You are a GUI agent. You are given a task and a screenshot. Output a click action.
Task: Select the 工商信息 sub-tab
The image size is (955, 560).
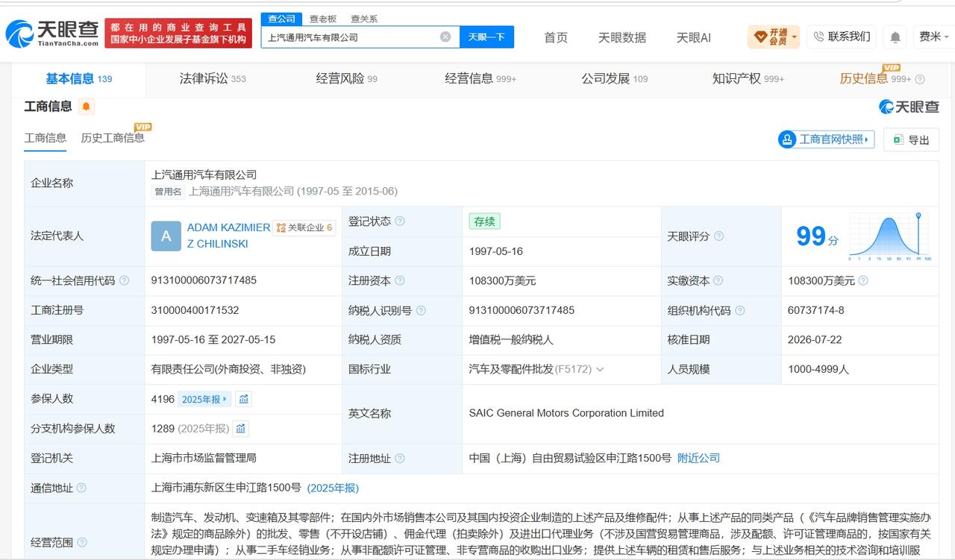pos(46,138)
